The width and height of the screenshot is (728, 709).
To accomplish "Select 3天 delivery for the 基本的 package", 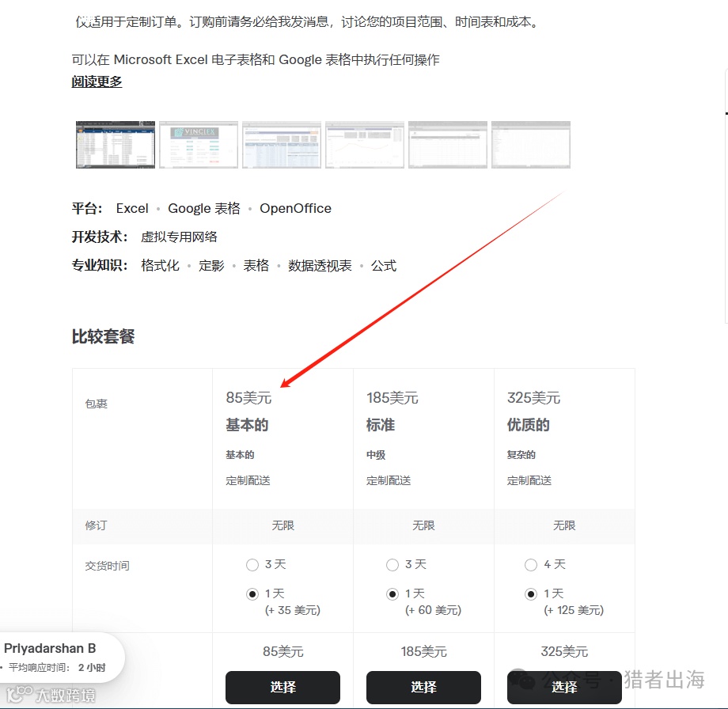I will pyautogui.click(x=252, y=564).
